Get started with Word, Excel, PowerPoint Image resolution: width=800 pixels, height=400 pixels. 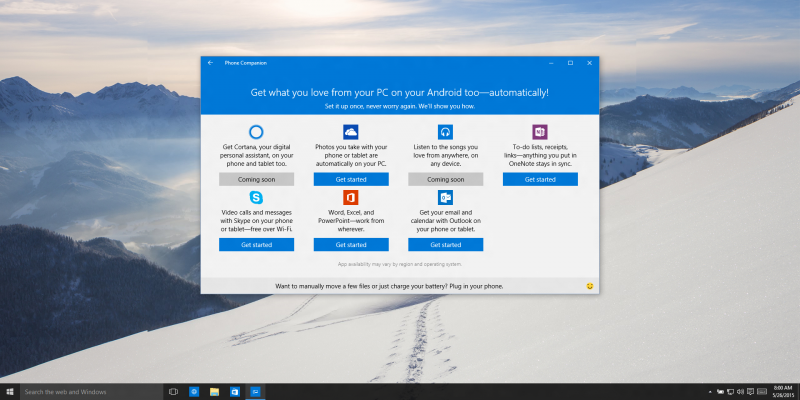pyautogui.click(x=351, y=244)
